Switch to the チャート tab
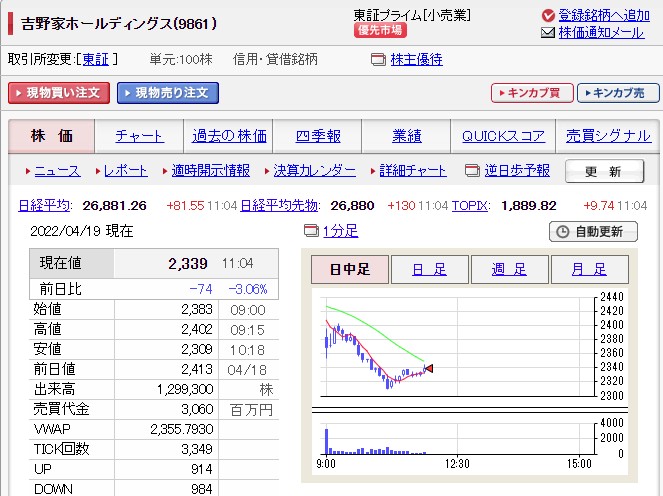The image size is (663, 496). (139, 136)
